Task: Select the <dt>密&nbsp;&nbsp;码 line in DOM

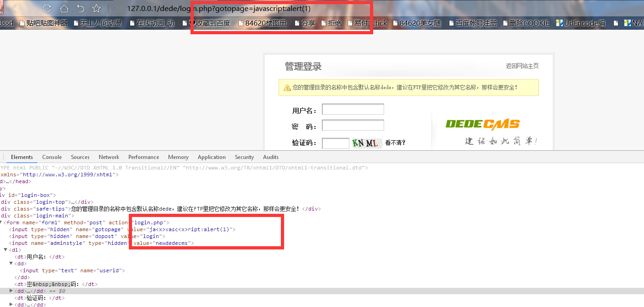Action: tap(56, 284)
